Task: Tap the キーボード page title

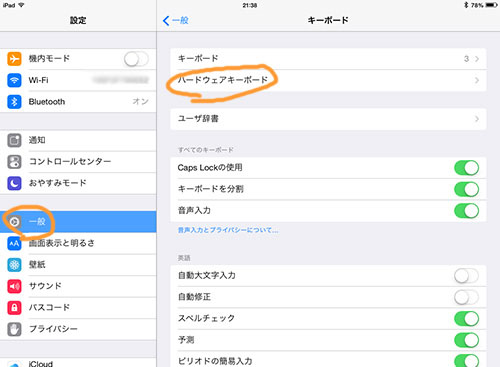Action: (328, 20)
